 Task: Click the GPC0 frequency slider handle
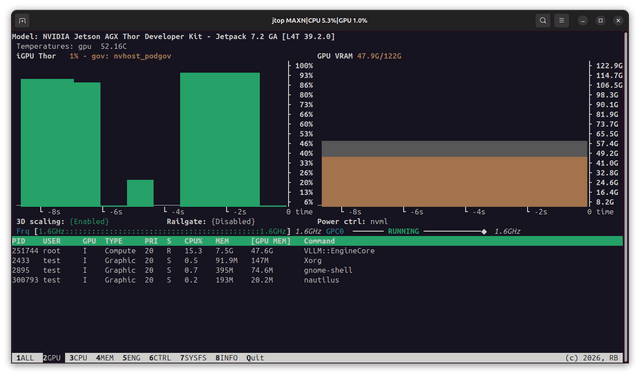tap(484, 231)
